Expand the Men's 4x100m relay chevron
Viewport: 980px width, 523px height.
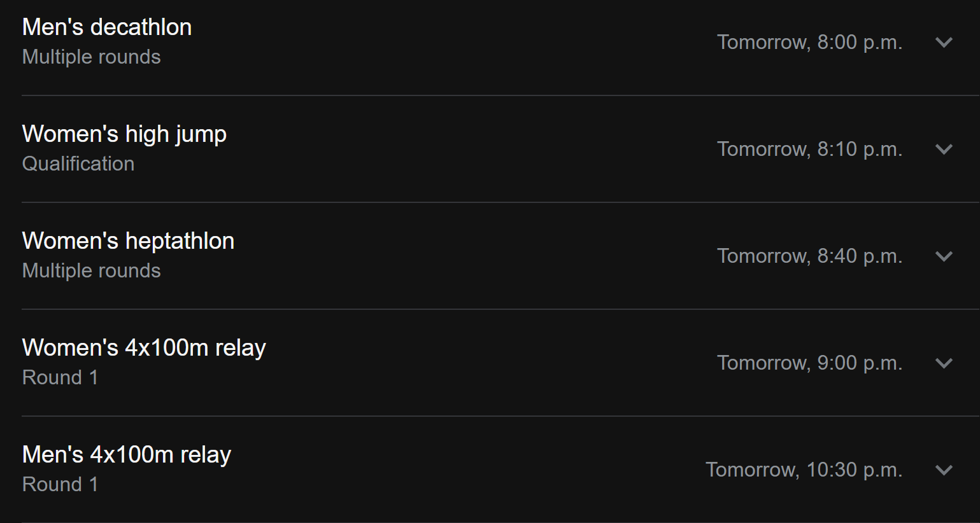(x=944, y=470)
